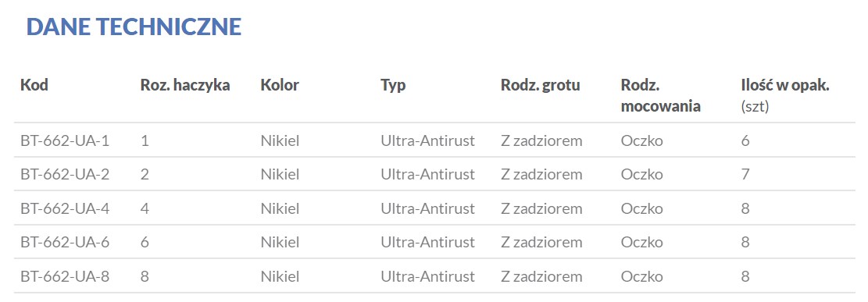Click product code BT-662-UA-1
Screen dimensions: 868x302
tap(65, 140)
